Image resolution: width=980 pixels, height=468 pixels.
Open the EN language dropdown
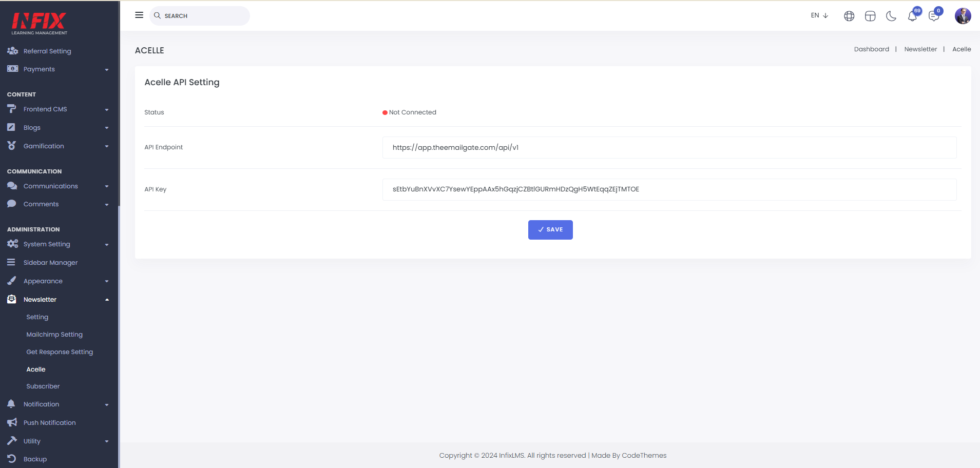[x=819, y=15]
